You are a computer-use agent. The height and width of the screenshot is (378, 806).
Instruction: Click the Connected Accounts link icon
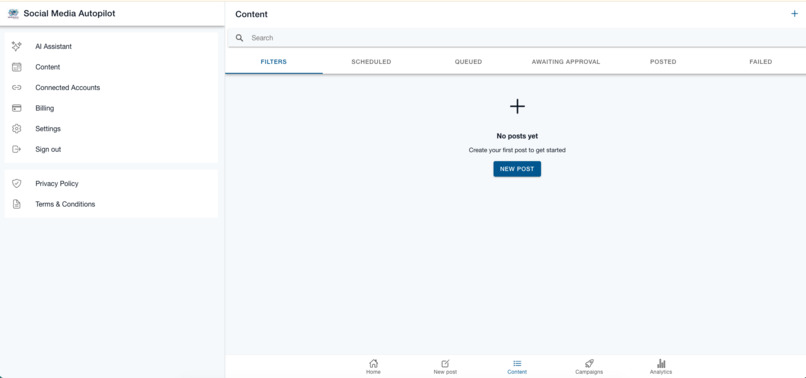pyautogui.click(x=16, y=87)
